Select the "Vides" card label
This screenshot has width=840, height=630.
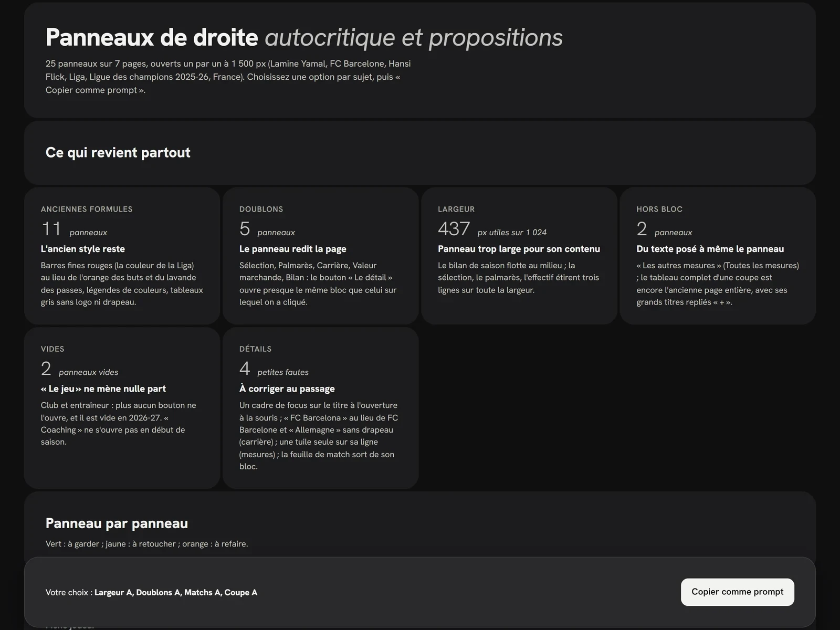tap(52, 349)
